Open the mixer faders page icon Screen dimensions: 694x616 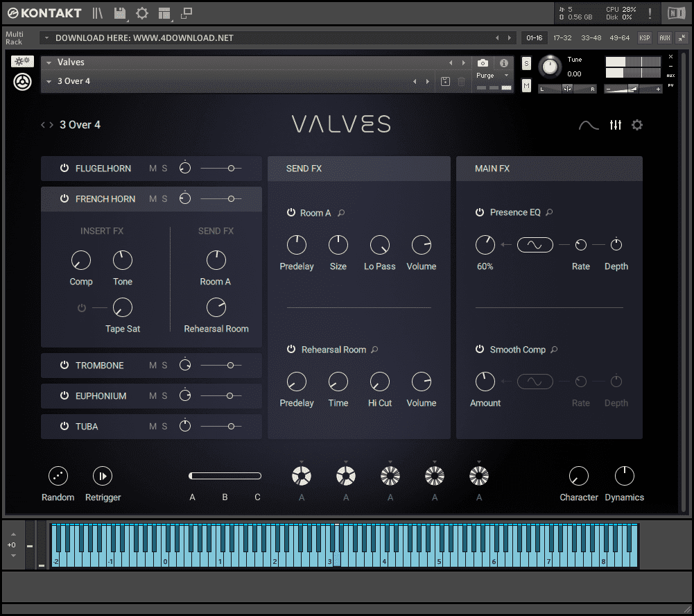click(615, 125)
